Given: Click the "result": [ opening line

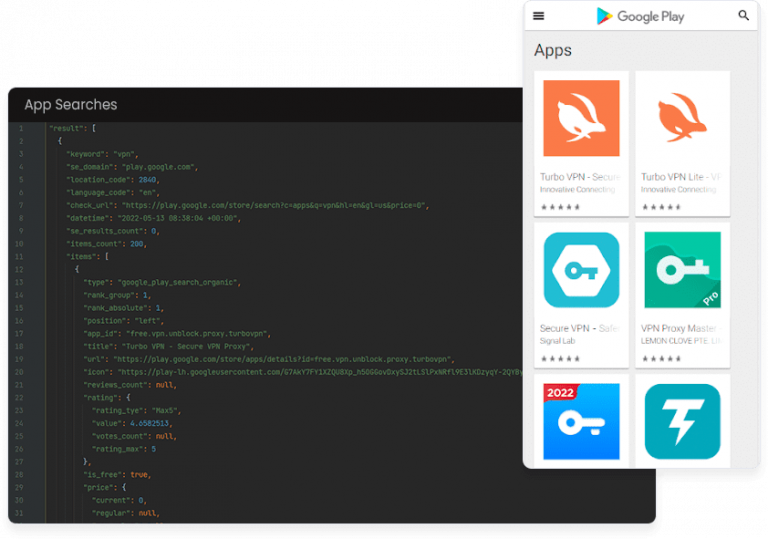Looking at the screenshot, I should point(72,128).
